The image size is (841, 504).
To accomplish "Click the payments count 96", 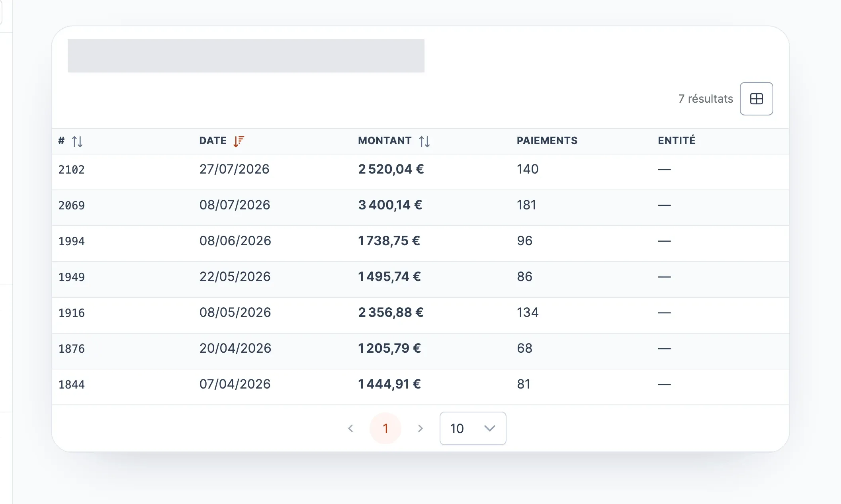I will point(524,241).
